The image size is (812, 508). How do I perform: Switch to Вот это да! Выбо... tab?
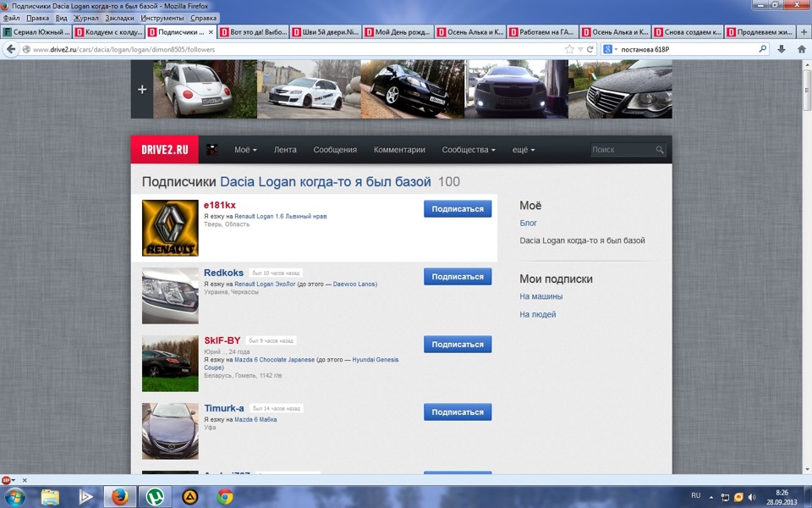pos(254,32)
